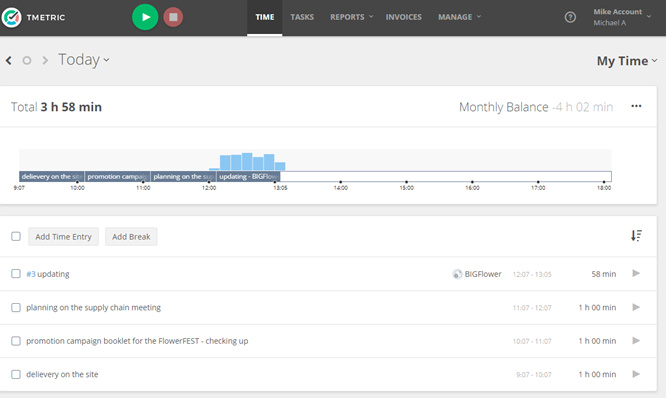
Task: Toggle the select-all entries checkbox
Action: (16, 236)
